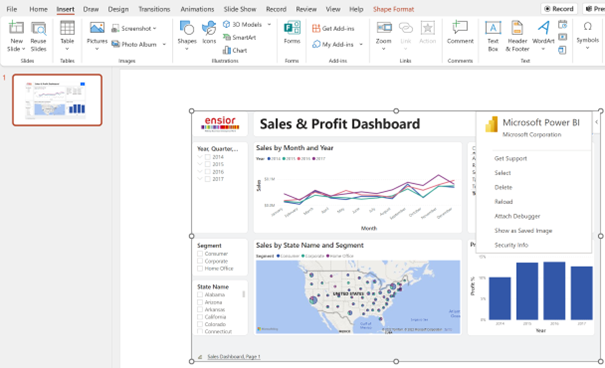Check the 2014 year checkbox
605x368 pixels.
pos(208,157)
